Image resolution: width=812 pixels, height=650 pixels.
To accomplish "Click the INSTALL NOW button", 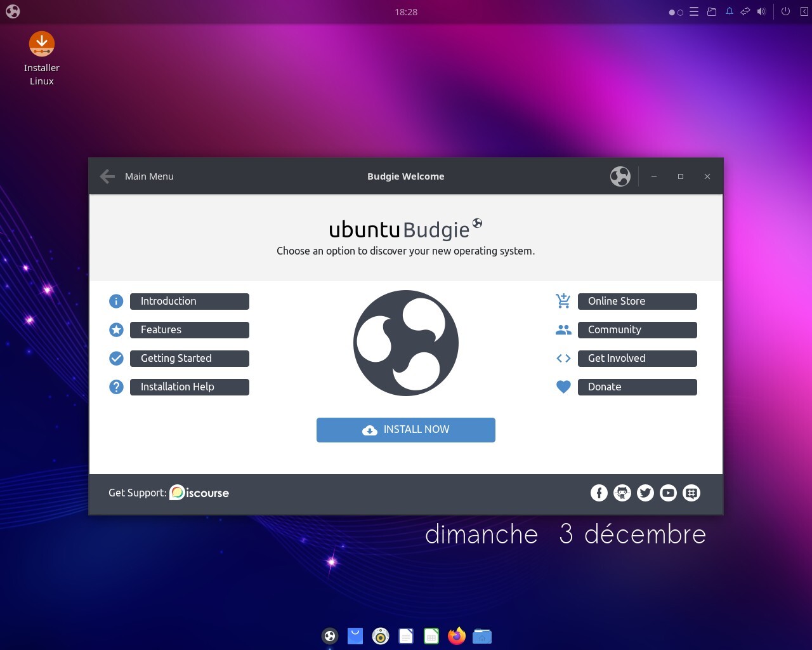I will 406,430.
